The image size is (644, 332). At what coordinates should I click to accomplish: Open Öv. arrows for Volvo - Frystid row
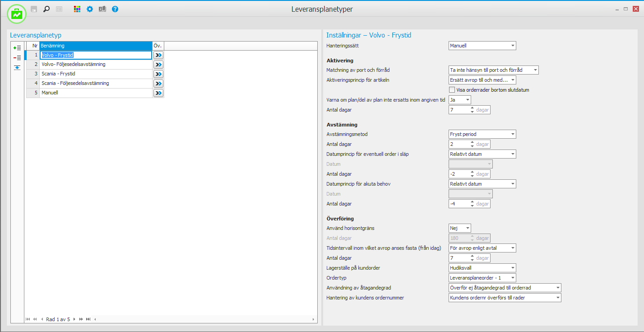pos(158,55)
